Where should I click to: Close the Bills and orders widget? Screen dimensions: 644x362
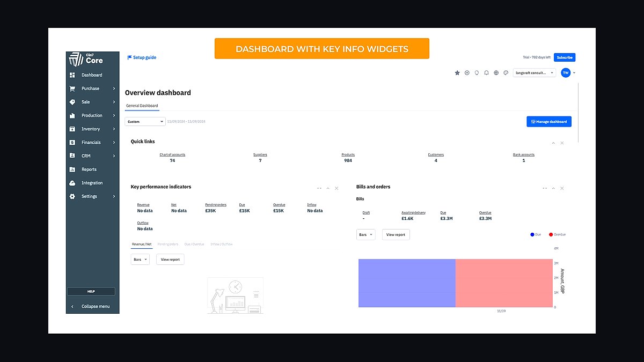pos(562,188)
